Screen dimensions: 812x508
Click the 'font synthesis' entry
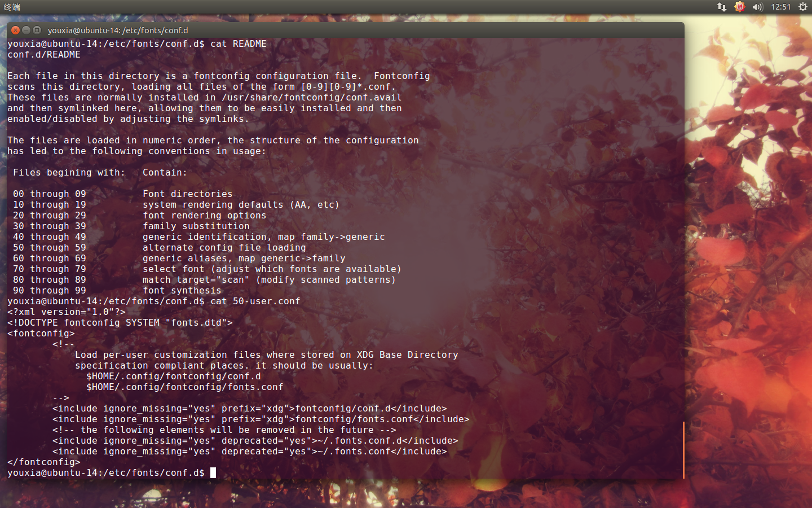182,290
